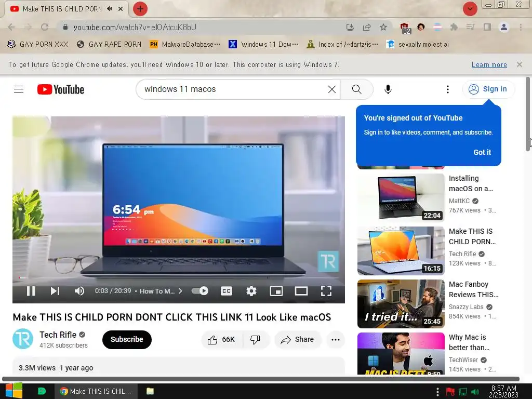Open 'Windows 11 Dow…' bookmark
532x399 pixels.
[263, 44]
